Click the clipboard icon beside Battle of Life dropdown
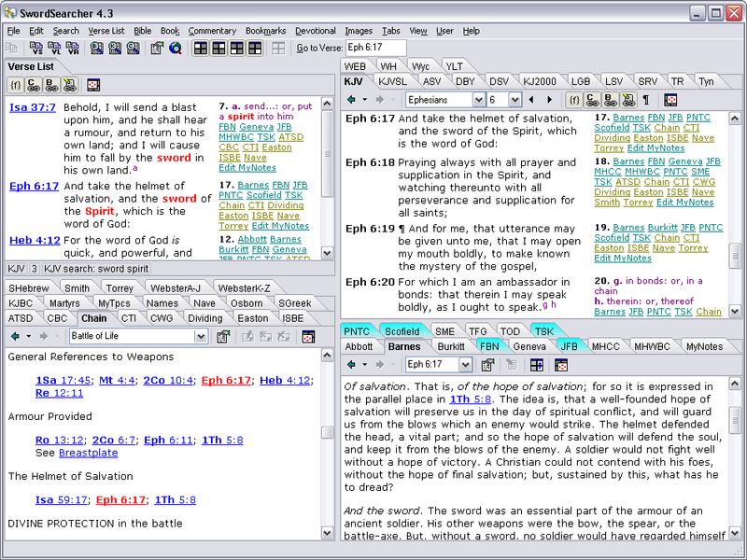 [x=223, y=337]
